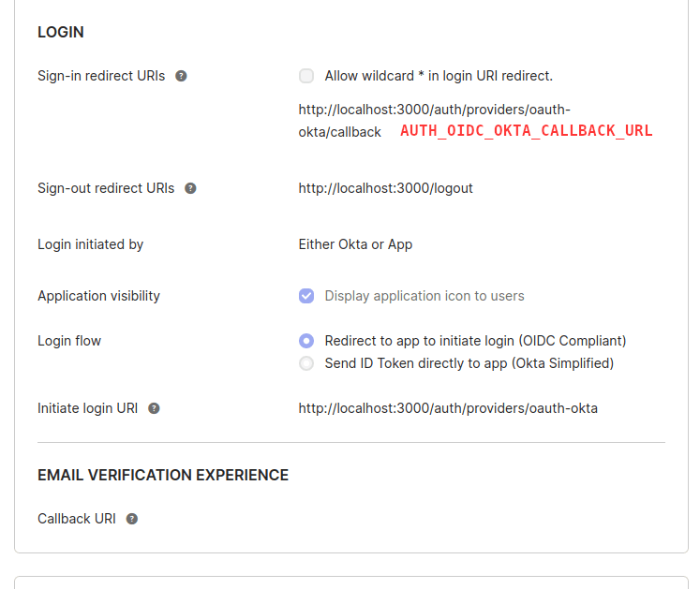Click help icon beside Initiate login URI

coord(154,408)
